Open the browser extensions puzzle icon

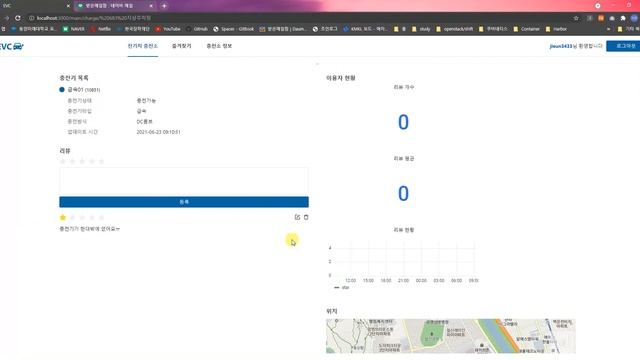pos(623,18)
